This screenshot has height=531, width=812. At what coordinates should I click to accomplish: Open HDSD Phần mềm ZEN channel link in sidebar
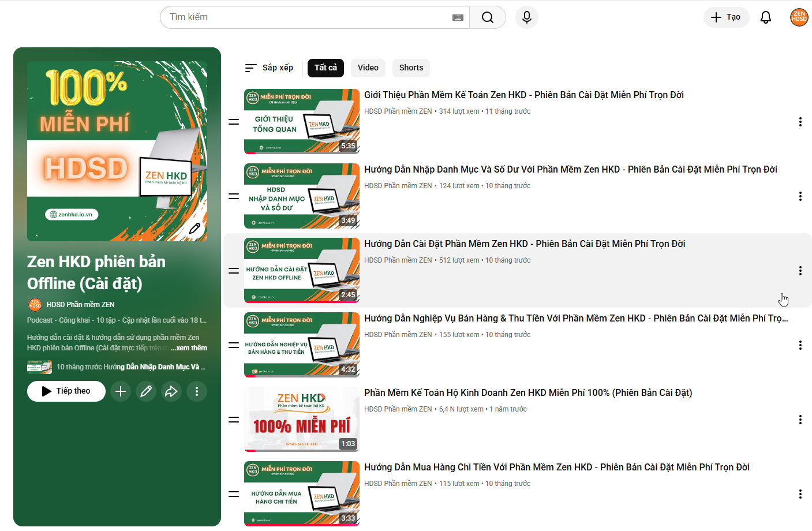81,305
